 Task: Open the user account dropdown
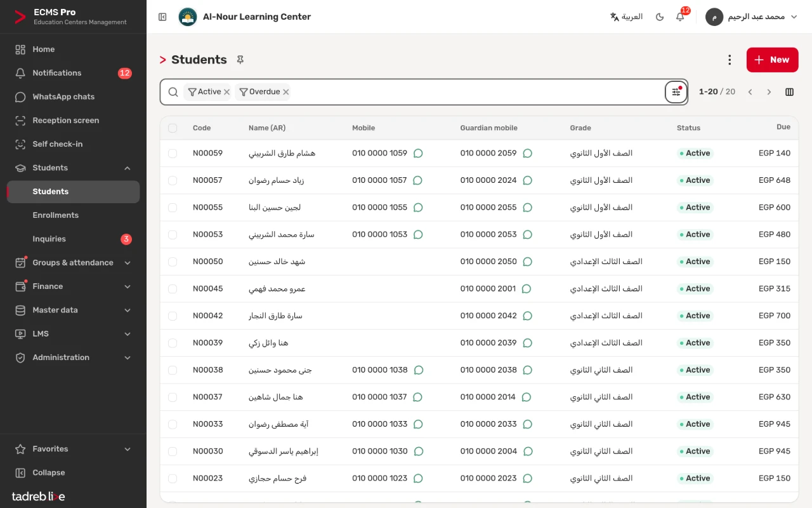point(752,17)
